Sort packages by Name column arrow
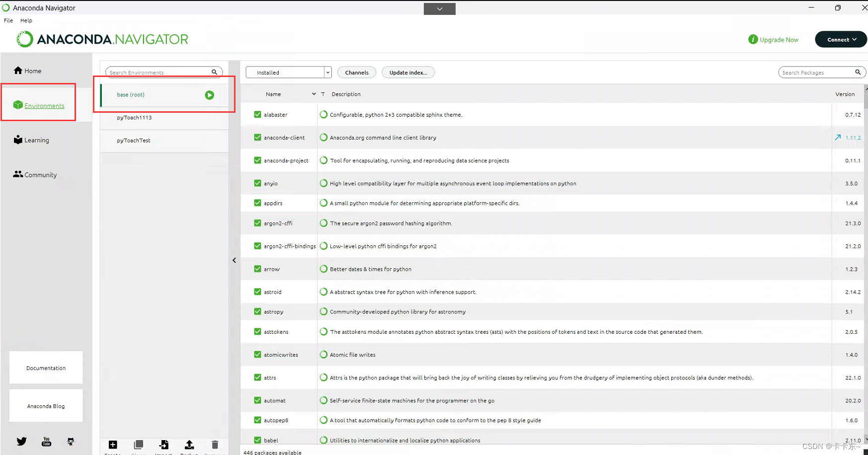The width and height of the screenshot is (868, 455). (x=314, y=94)
